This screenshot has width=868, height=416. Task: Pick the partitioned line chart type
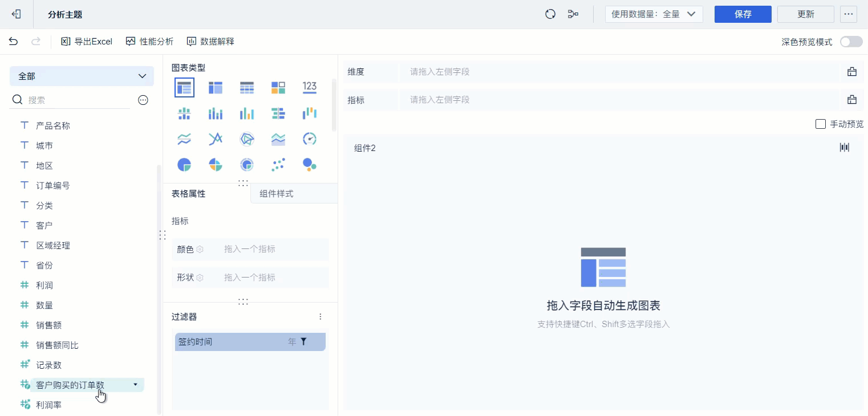(x=184, y=139)
